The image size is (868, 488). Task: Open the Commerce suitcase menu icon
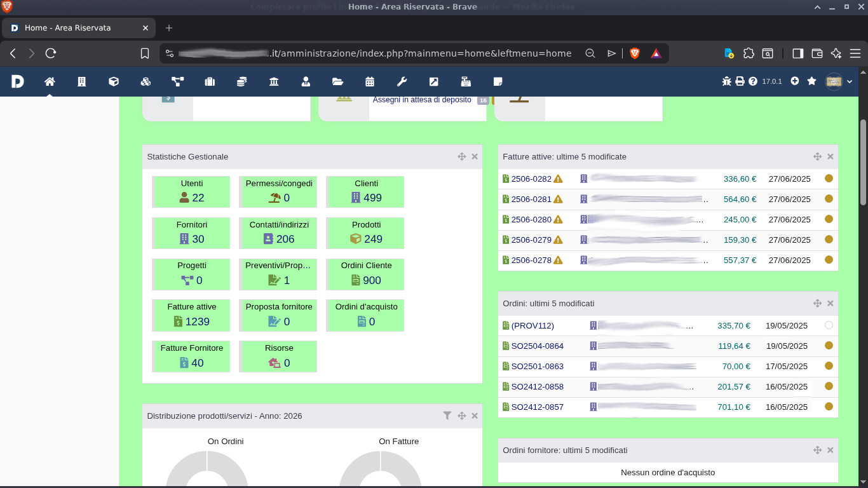210,81
